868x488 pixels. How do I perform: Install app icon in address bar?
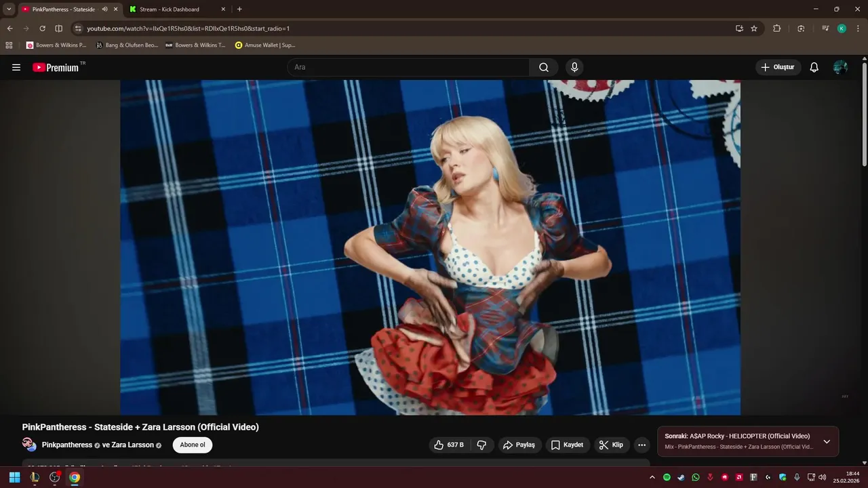click(739, 28)
